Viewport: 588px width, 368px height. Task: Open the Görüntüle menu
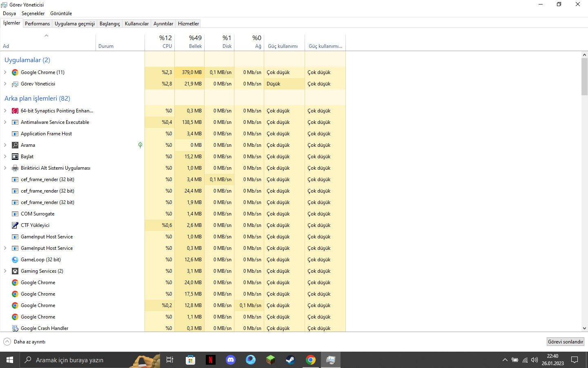pos(61,13)
